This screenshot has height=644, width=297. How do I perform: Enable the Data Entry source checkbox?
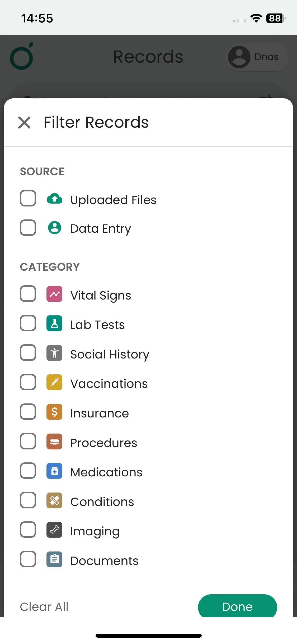(28, 228)
